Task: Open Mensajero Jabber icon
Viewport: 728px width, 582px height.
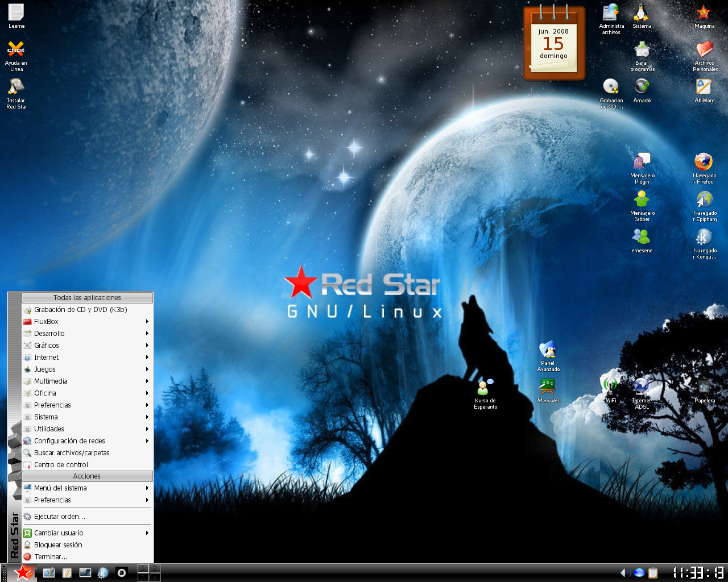Action: [x=642, y=206]
